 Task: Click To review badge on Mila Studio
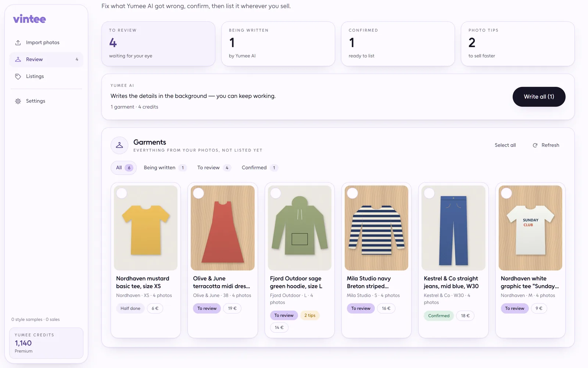361,308
